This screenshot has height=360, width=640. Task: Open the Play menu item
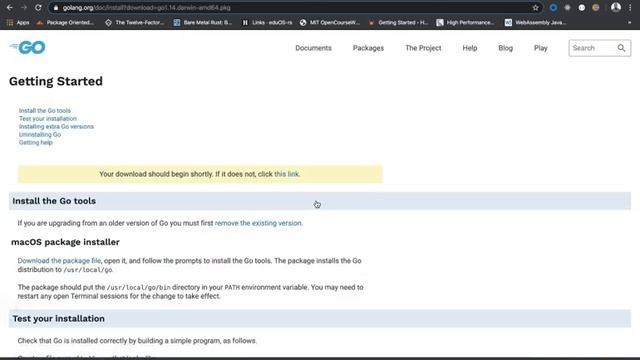tap(540, 48)
